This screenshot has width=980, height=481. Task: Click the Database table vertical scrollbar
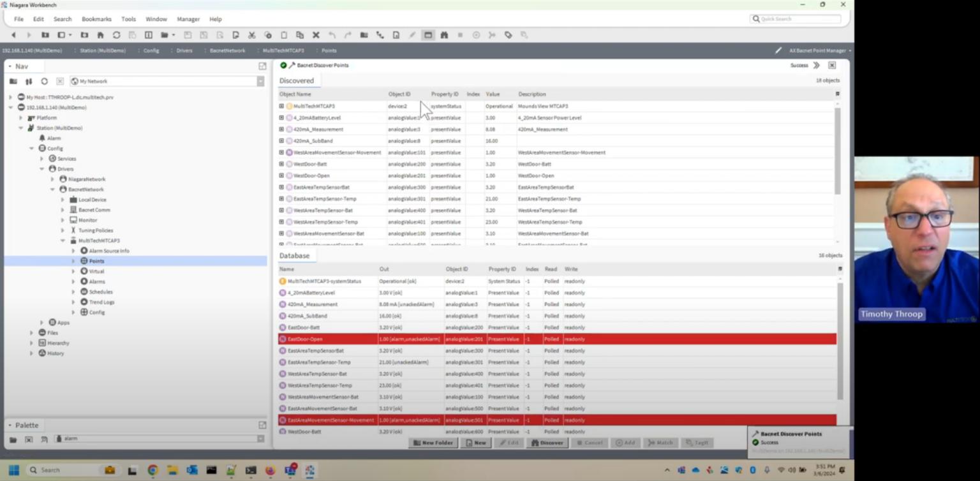pos(840,341)
